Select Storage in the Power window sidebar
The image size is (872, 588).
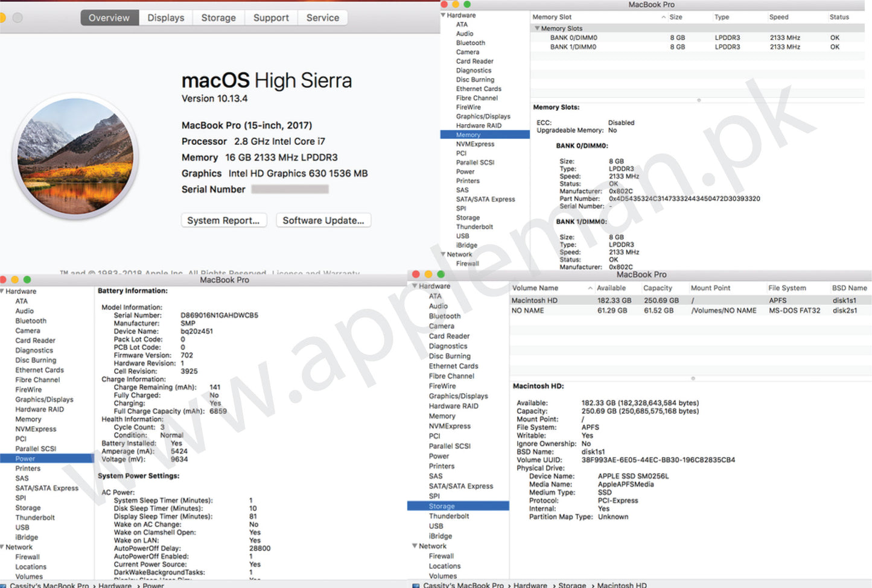click(x=28, y=508)
